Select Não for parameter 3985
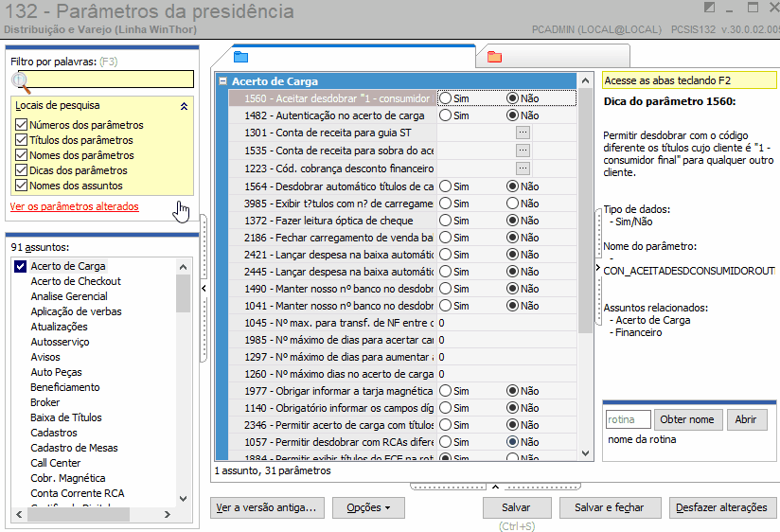Screen dimensions: 780x532 [512, 204]
